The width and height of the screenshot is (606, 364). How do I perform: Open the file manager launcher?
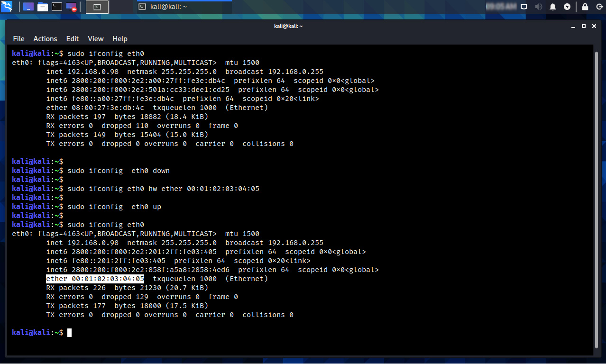(x=43, y=7)
